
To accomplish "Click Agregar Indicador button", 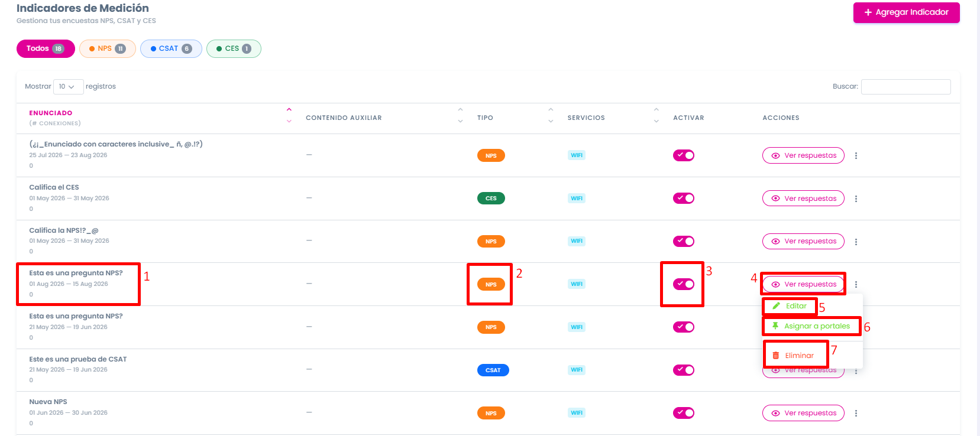I will [906, 12].
